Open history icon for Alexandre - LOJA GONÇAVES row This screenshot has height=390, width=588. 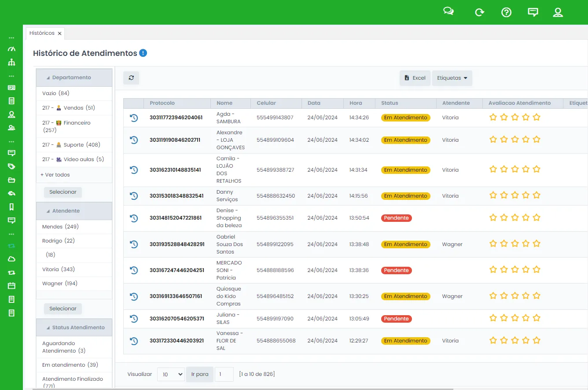coord(134,140)
